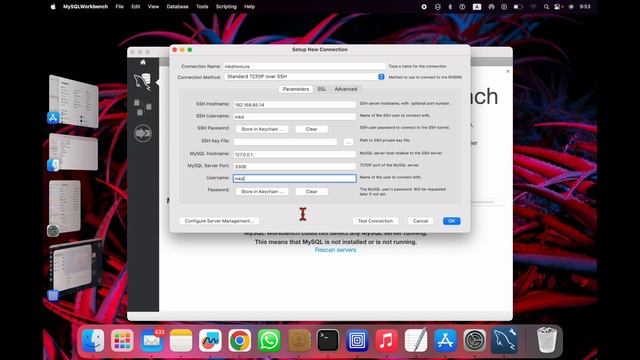Screen dimensions: 640x360
Task: Click the SSH Username field
Action: point(295,117)
